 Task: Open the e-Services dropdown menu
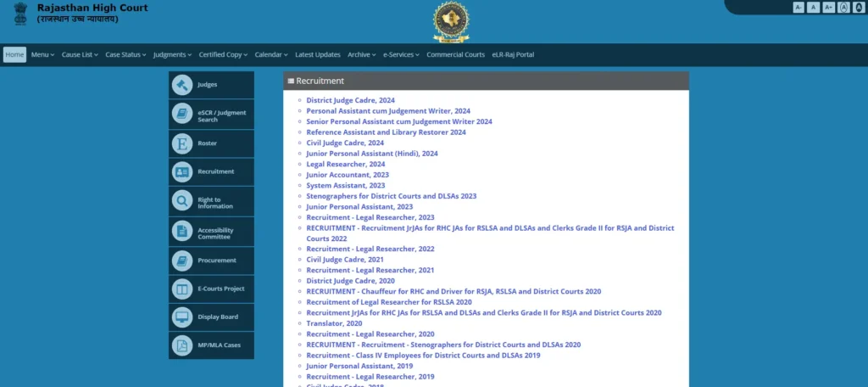pos(401,55)
